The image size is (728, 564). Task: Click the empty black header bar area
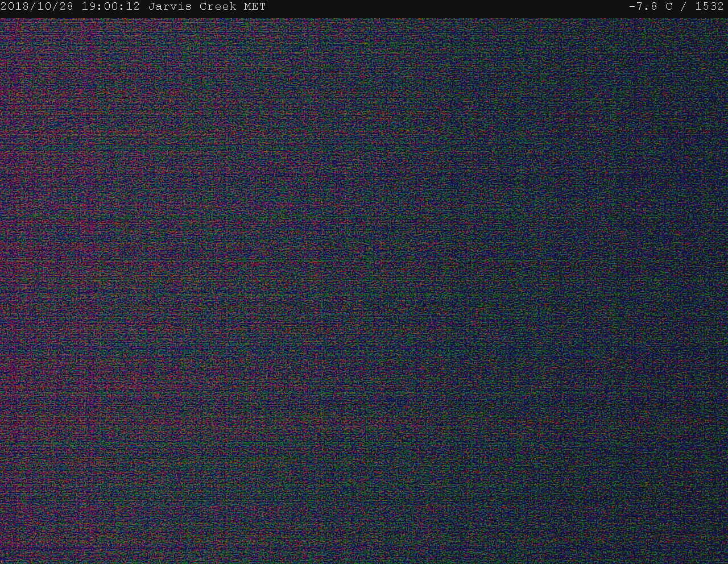[444, 7]
